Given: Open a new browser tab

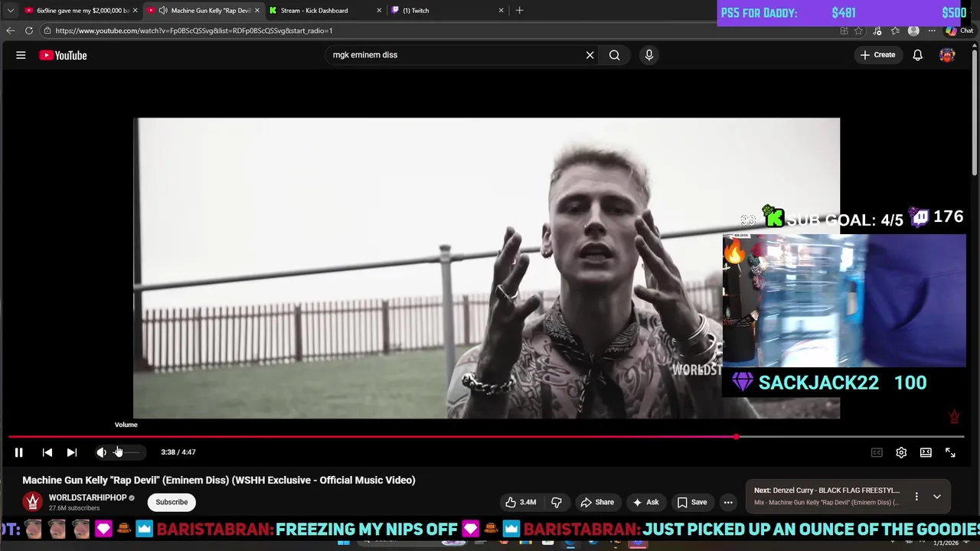Looking at the screenshot, I should tap(519, 11).
